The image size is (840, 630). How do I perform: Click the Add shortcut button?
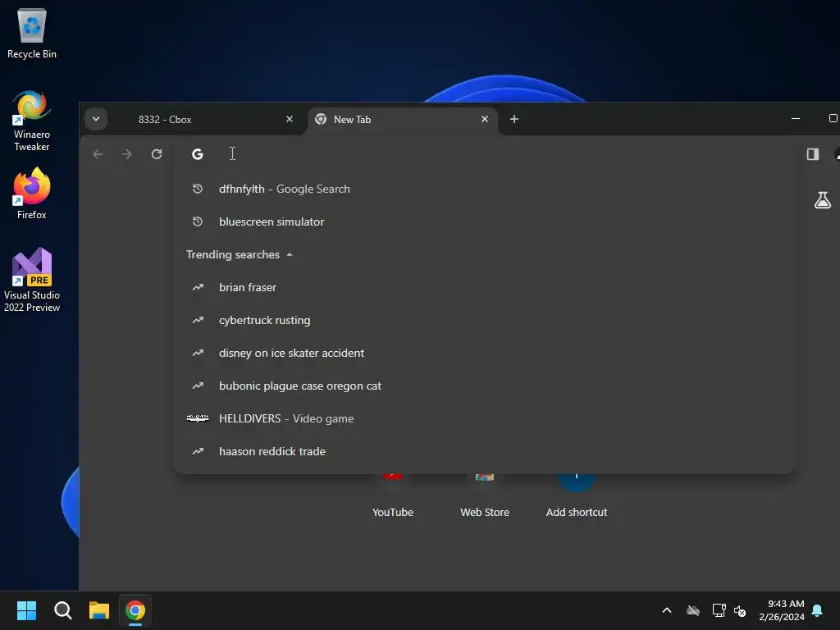tap(577, 495)
